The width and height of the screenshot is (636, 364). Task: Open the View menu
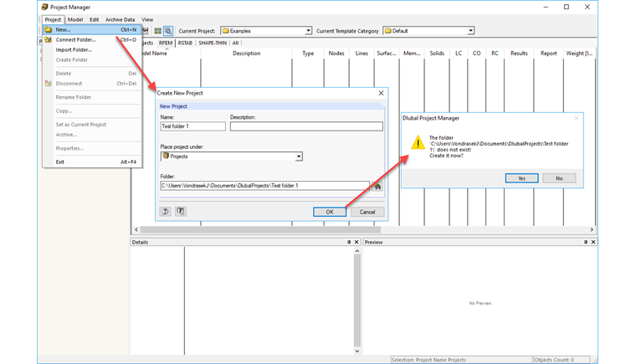click(x=147, y=19)
